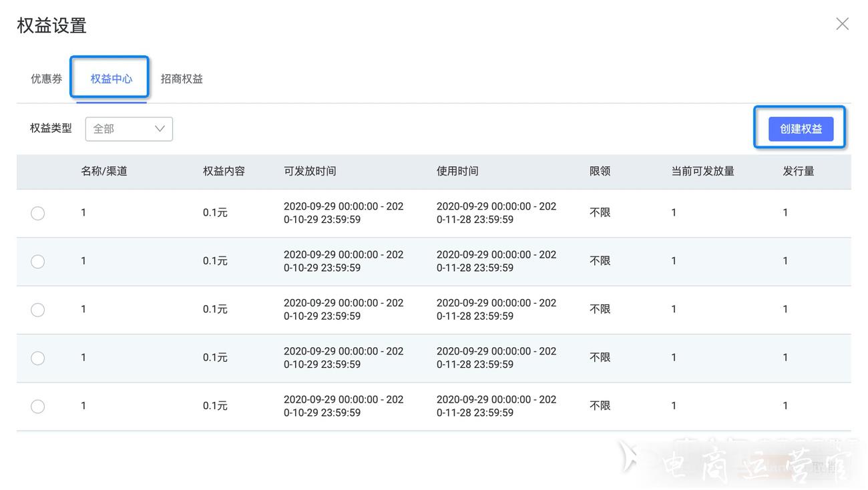Select the 权益中心 tab
Viewport: 868px width, 490px height.
[x=112, y=79]
